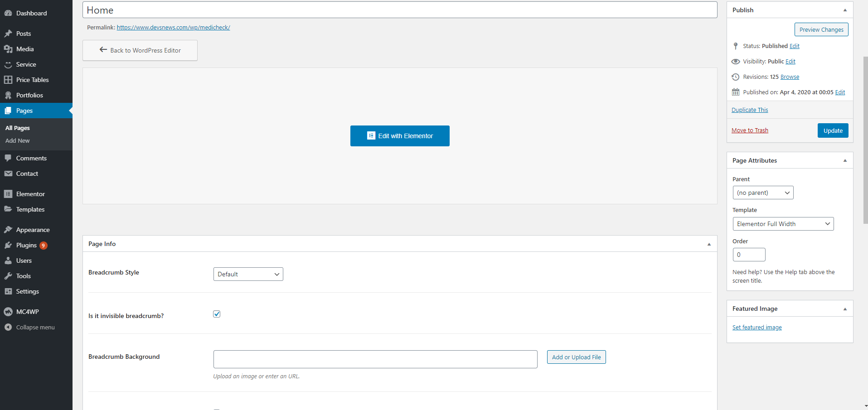Click Back to WordPress Editor
868x410 pixels.
pos(140,50)
